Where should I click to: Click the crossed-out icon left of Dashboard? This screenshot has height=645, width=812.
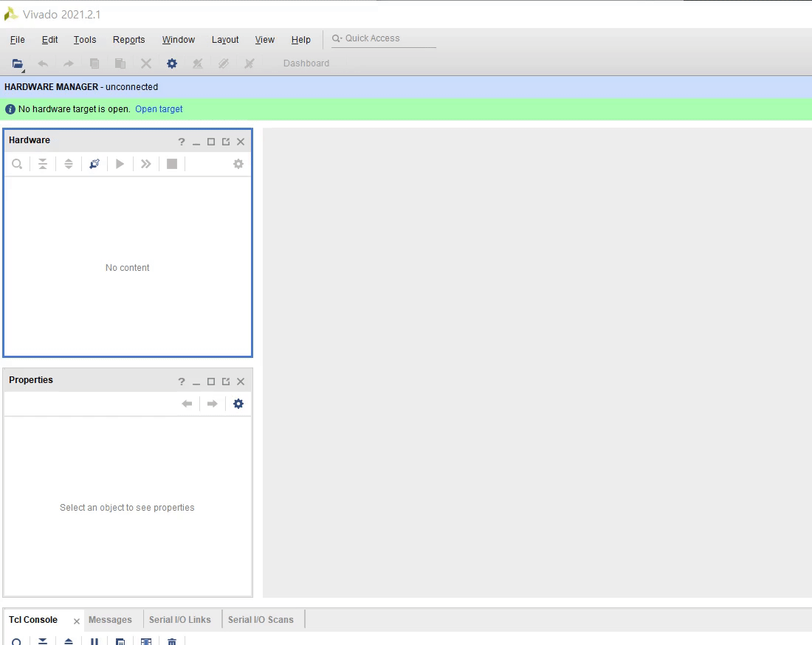249,63
